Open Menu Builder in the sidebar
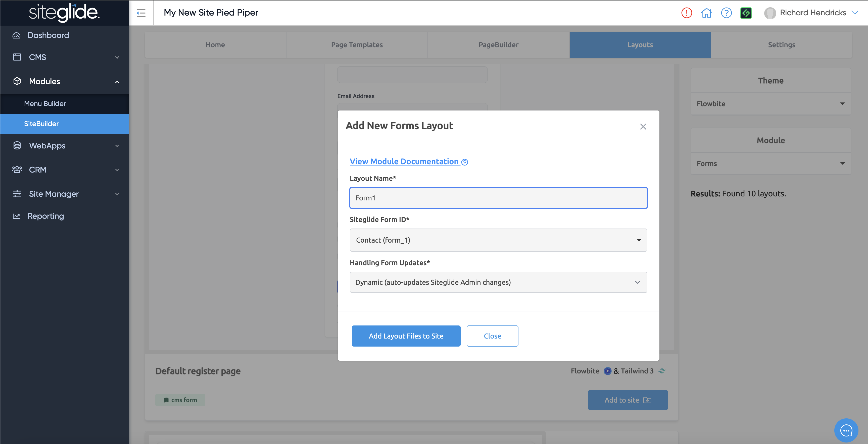 45,104
